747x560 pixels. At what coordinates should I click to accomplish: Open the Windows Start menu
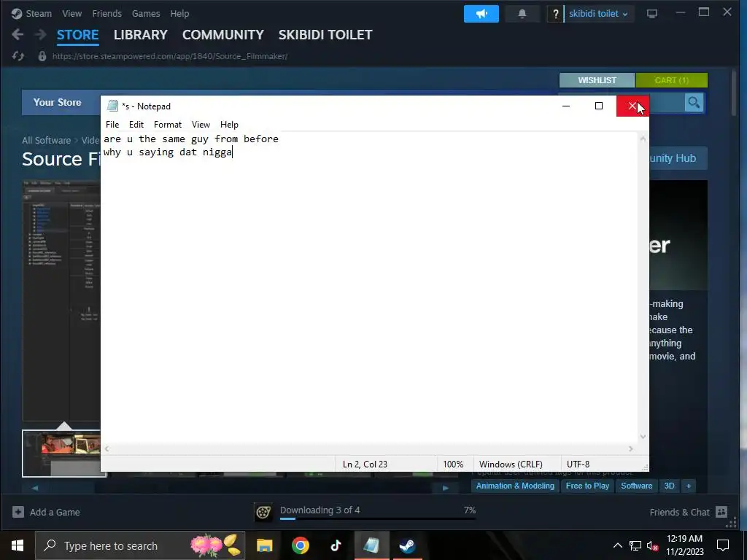coord(18,545)
